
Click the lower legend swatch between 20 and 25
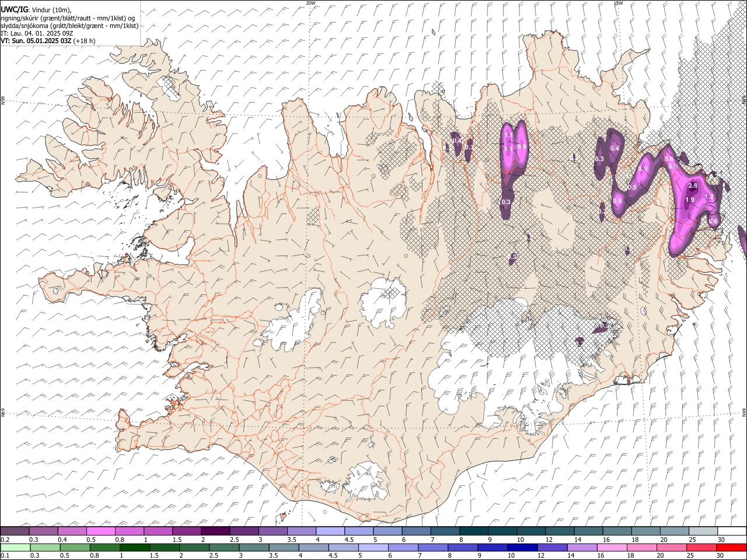click(672, 547)
